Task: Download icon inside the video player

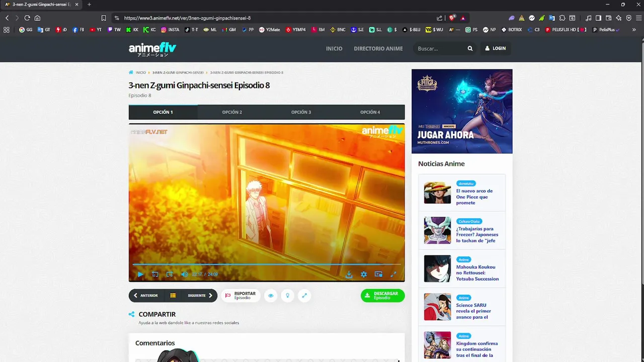Action: pos(349,275)
